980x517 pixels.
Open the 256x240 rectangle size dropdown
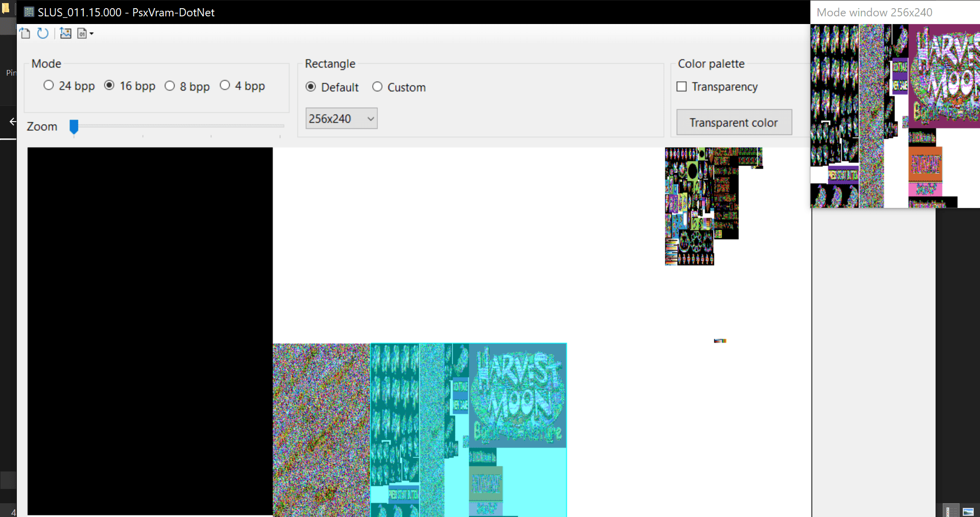click(x=341, y=119)
